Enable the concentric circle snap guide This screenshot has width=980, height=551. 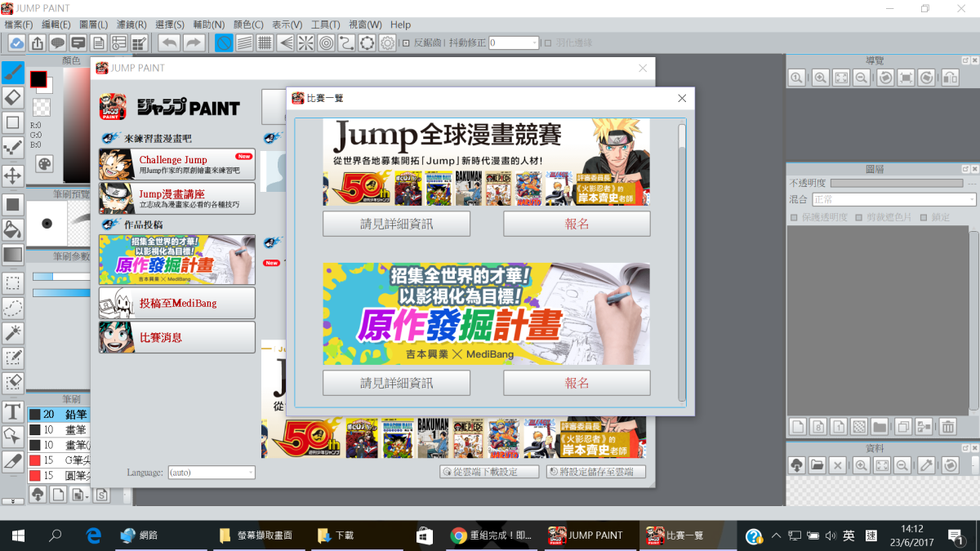pyautogui.click(x=326, y=43)
